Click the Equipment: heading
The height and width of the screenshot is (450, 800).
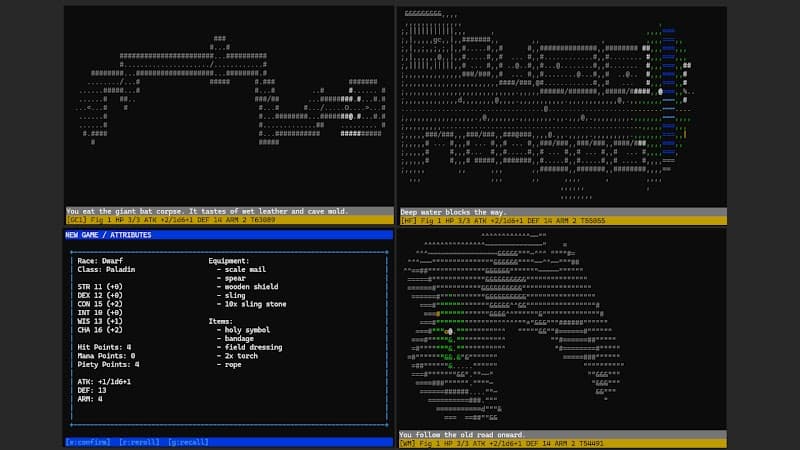pyautogui.click(x=229, y=261)
